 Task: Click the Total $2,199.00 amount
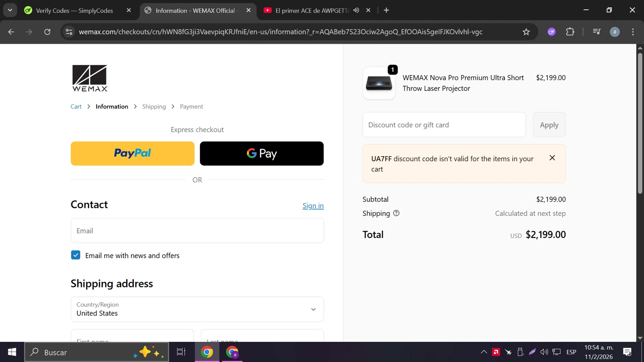click(x=546, y=235)
